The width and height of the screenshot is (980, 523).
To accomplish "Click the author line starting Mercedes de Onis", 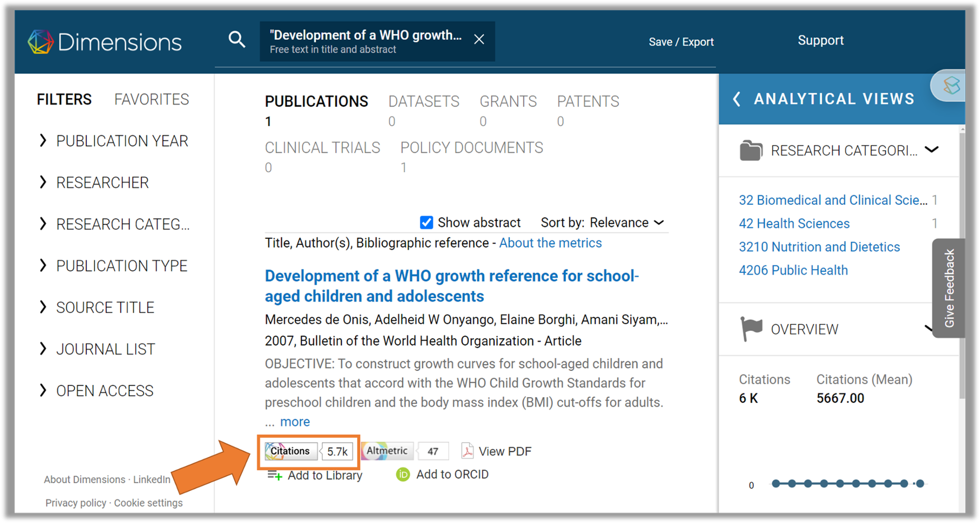I will [466, 320].
